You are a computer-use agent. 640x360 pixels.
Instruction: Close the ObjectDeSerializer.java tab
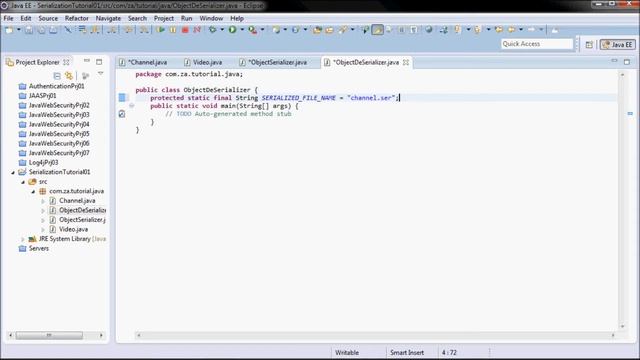pos(406,62)
